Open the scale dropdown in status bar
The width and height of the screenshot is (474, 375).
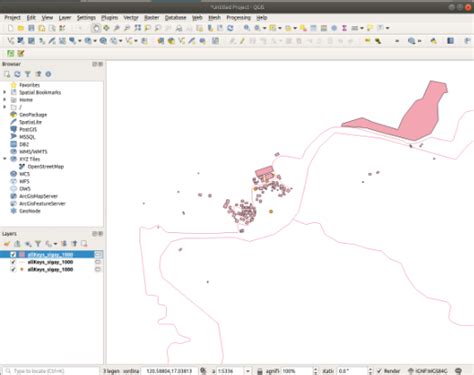[x=248, y=371]
